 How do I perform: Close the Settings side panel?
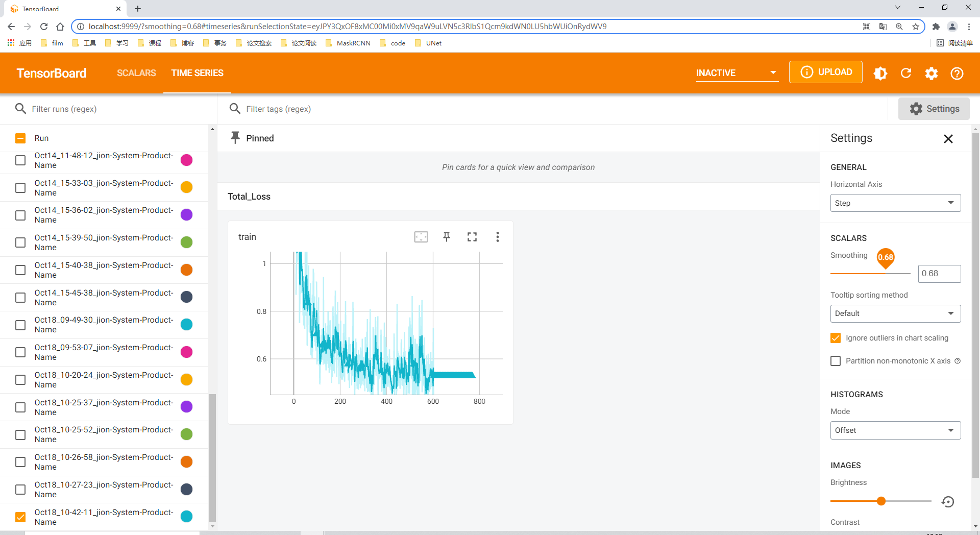(x=948, y=139)
